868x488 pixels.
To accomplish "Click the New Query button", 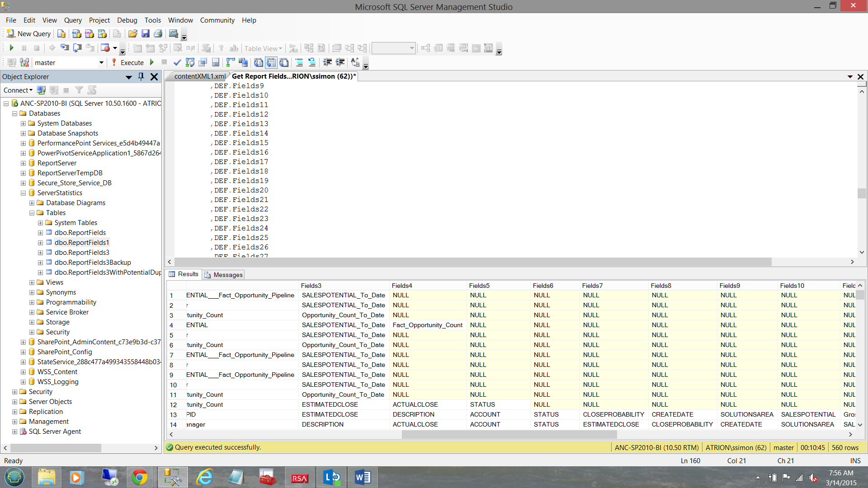I will [29, 33].
